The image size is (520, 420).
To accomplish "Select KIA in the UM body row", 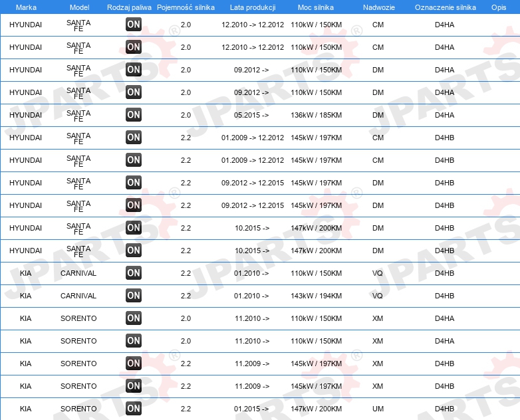I will (x=25, y=409).
